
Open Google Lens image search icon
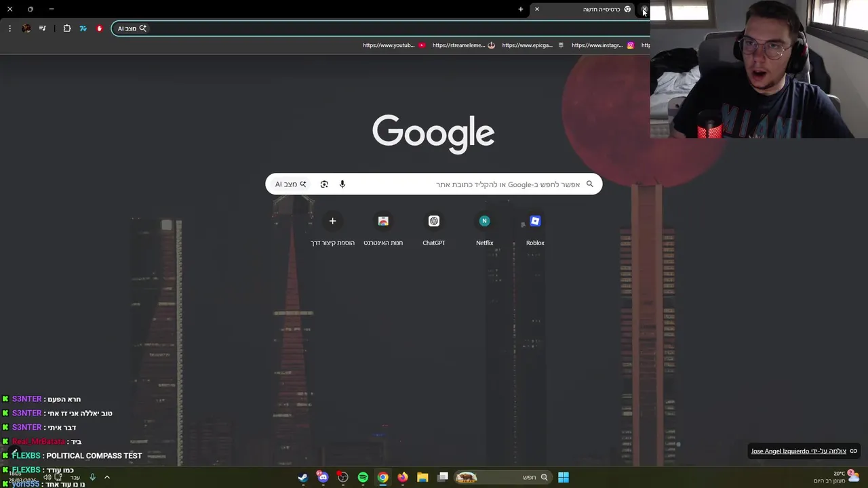point(324,184)
